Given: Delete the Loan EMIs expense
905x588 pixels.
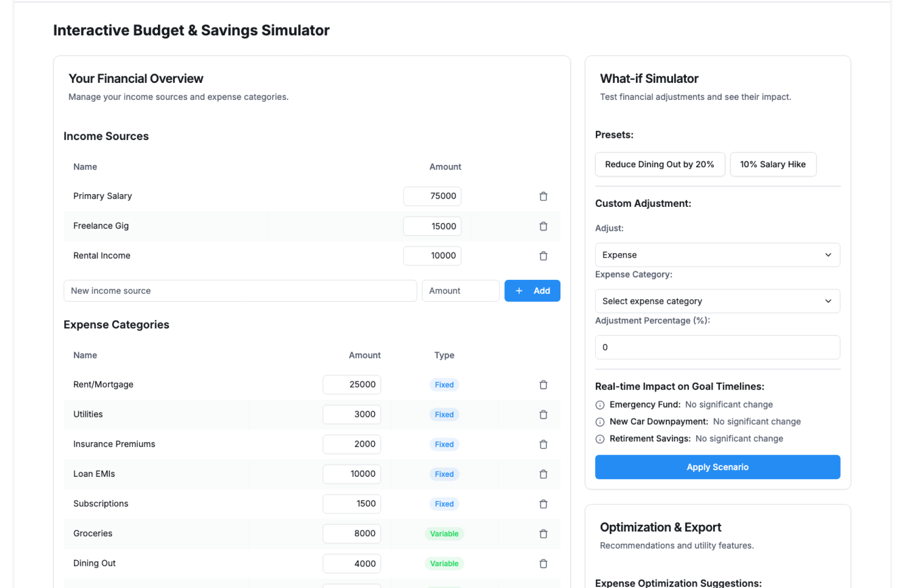Looking at the screenshot, I should click(543, 474).
